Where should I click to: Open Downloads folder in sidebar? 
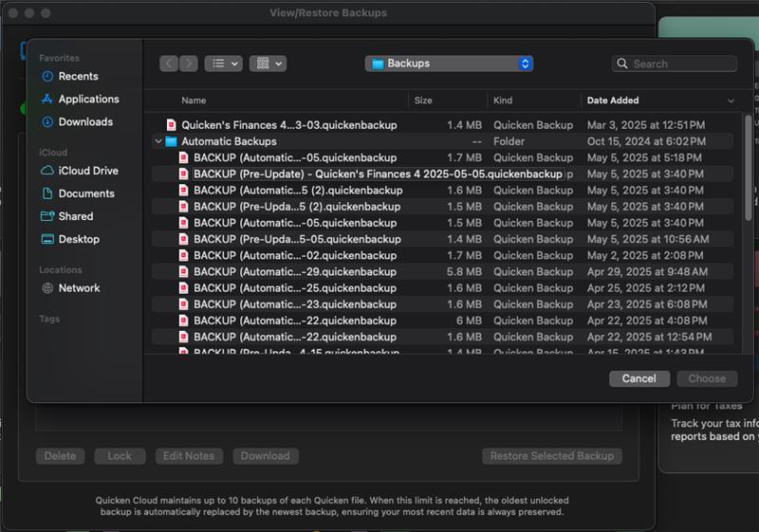[x=77, y=122]
